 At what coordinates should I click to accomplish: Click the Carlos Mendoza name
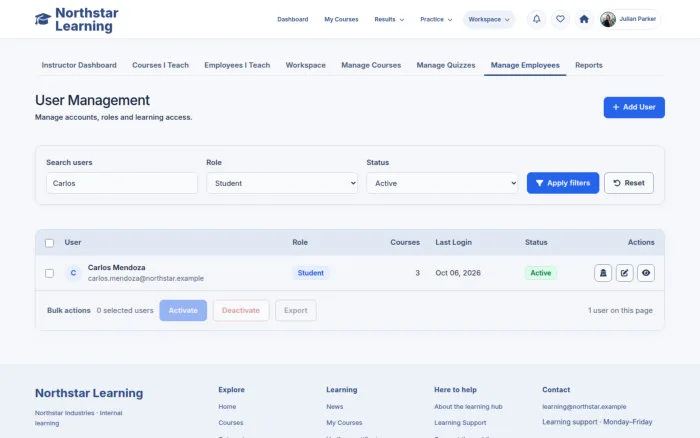[117, 267]
